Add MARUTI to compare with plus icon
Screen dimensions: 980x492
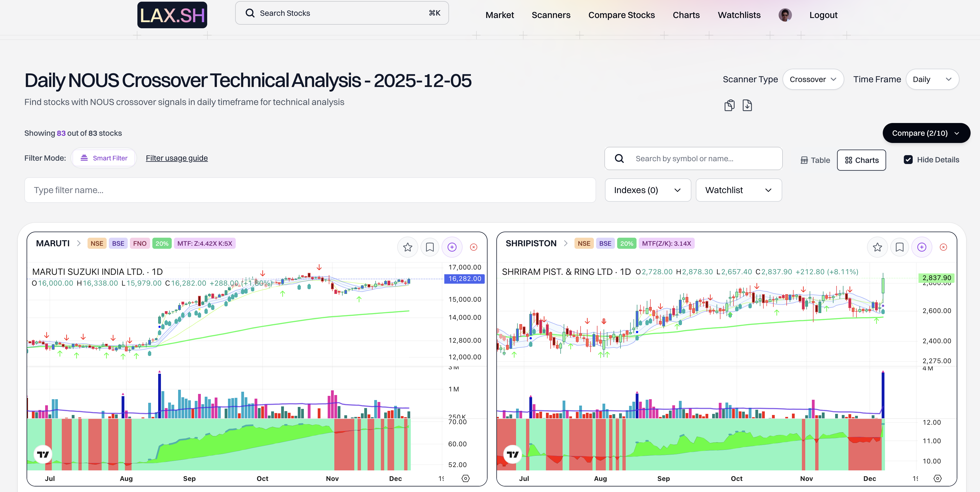pos(452,247)
